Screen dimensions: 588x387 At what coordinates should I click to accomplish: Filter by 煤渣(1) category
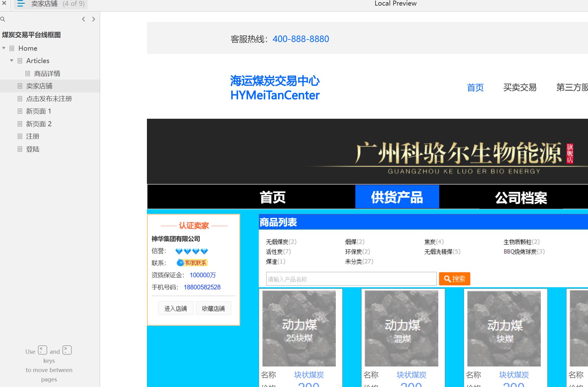click(276, 262)
